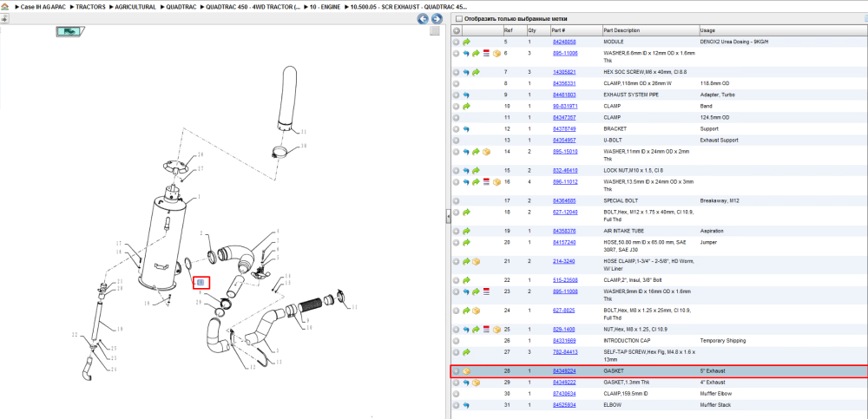Click the previous figure blue arrow
Image resolution: width=868 pixels, height=419 pixels.
pyautogui.click(x=423, y=19)
